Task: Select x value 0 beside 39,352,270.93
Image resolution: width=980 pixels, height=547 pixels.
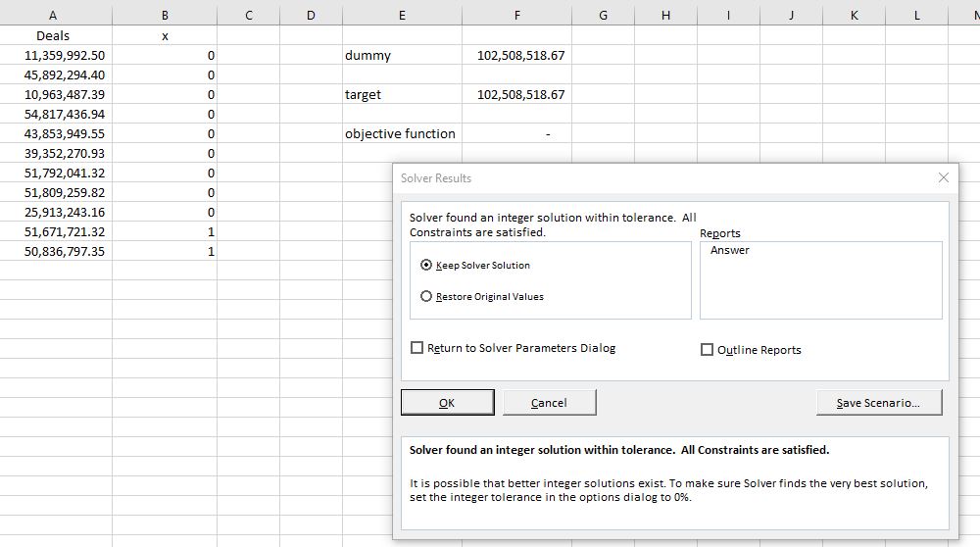Action: 165,153
